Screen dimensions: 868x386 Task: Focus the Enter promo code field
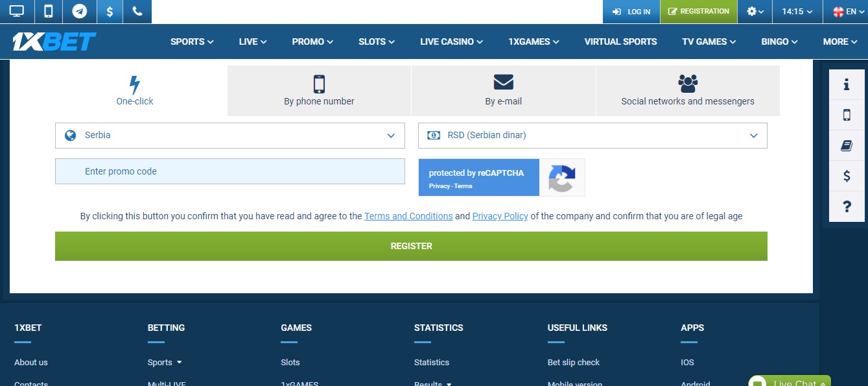[x=230, y=171]
